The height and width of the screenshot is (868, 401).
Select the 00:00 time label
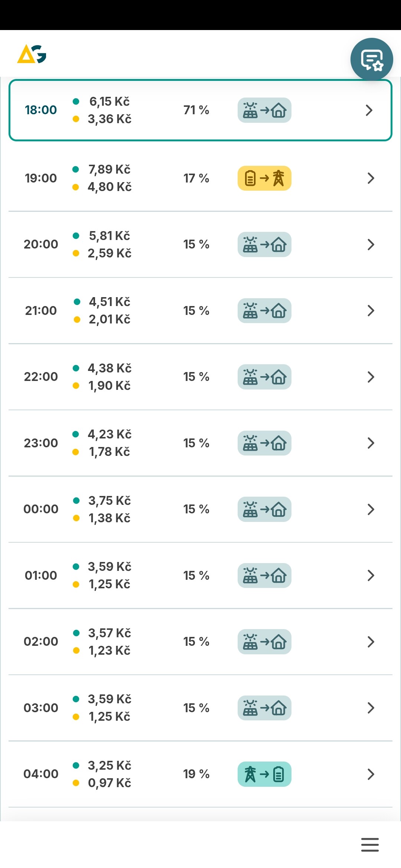[x=41, y=509]
